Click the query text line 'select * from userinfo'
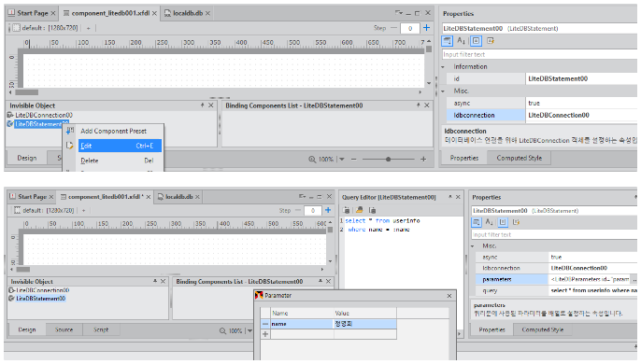Viewport: 641px width, 364px height. click(382, 220)
